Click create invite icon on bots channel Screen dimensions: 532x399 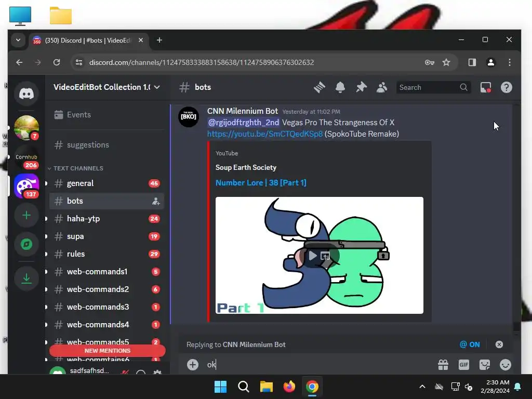[x=156, y=201]
